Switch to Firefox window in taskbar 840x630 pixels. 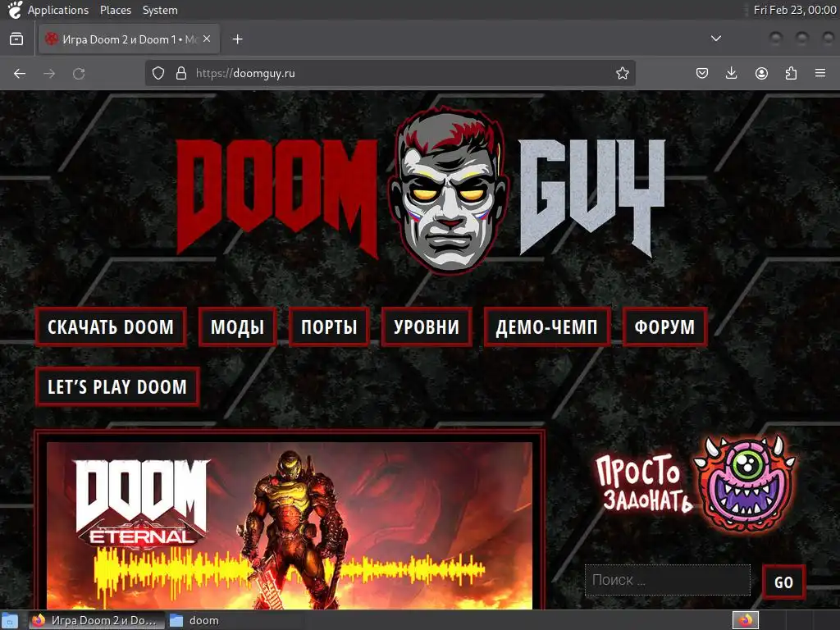[95, 620]
